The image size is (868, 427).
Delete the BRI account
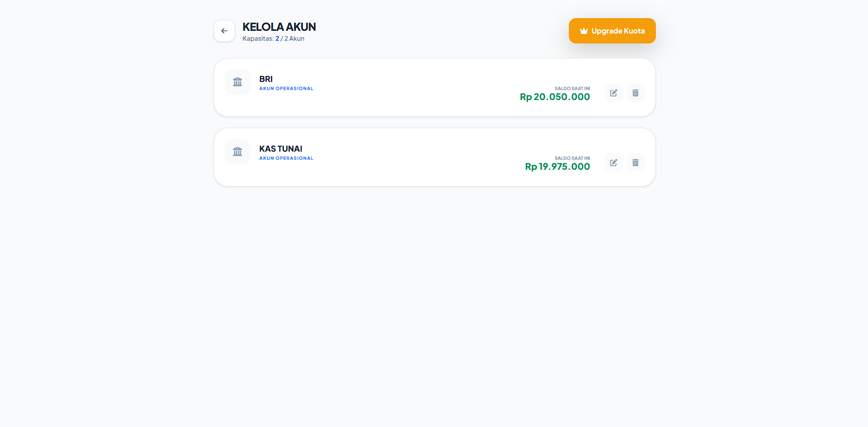click(x=635, y=93)
